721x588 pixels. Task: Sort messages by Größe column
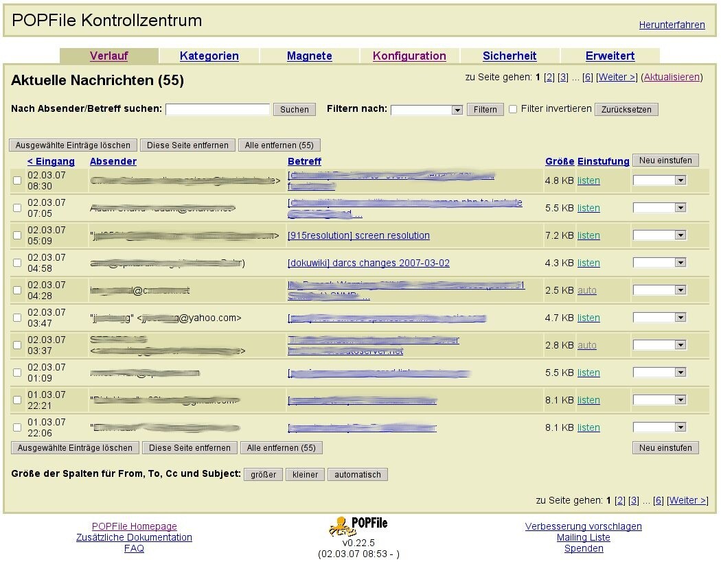[x=559, y=161]
